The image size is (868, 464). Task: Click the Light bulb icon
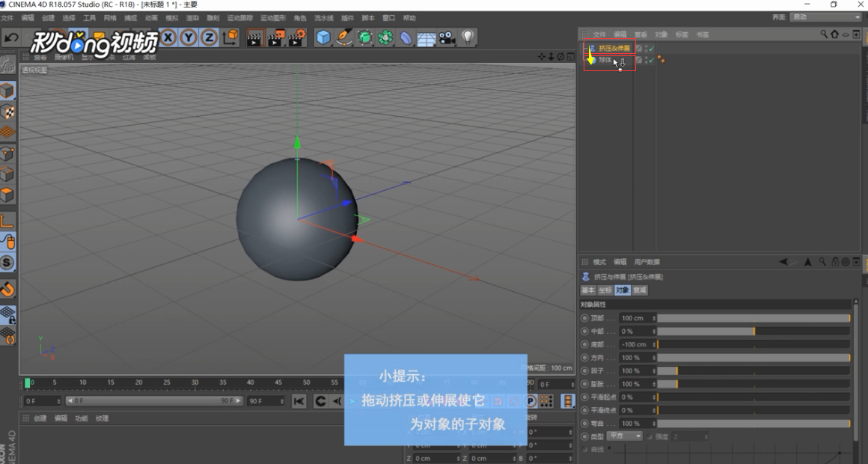click(468, 37)
